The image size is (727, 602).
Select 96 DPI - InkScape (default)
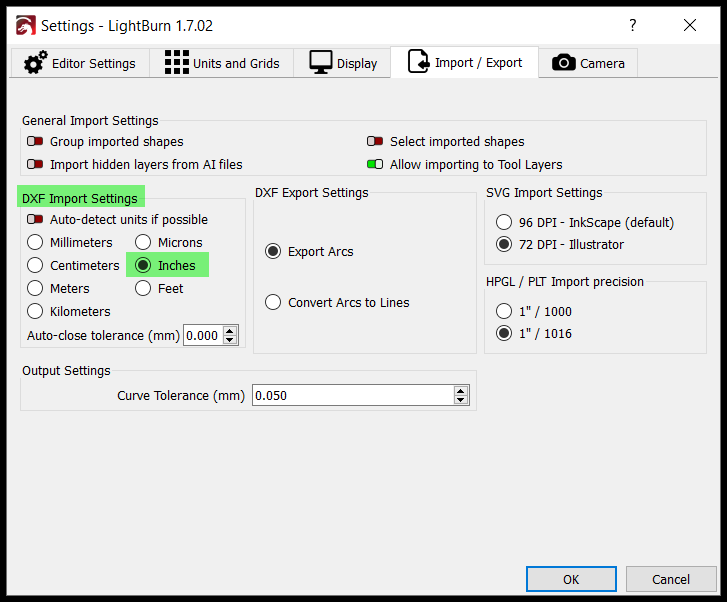tap(504, 222)
